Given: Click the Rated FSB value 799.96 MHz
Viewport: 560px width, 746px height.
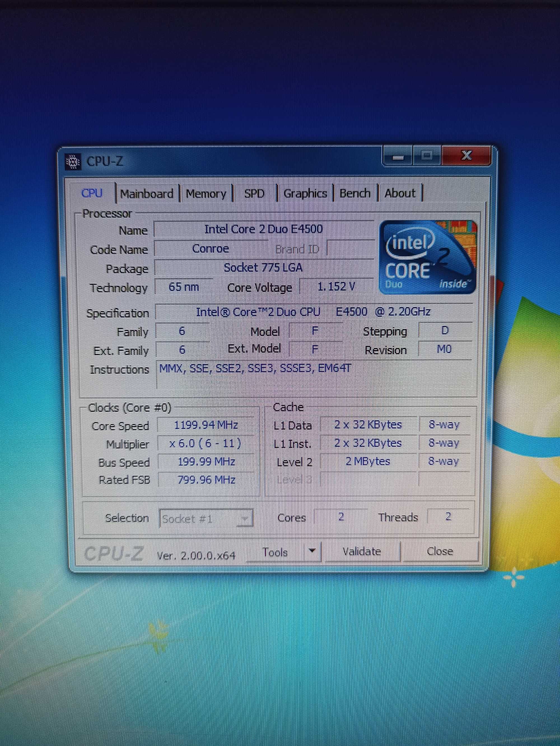Looking at the screenshot, I should (x=206, y=480).
